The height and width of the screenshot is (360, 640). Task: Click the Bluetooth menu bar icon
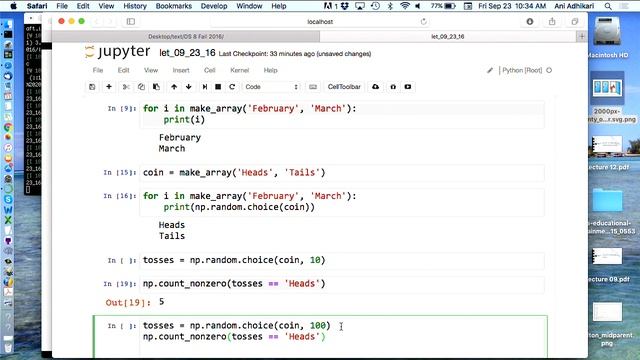390,6
